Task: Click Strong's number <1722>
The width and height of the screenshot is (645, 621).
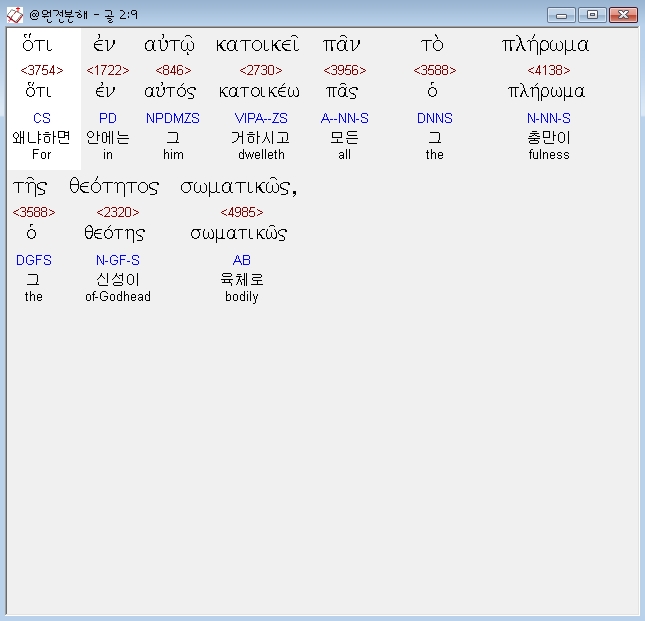Action: pyautogui.click(x=108, y=71)
